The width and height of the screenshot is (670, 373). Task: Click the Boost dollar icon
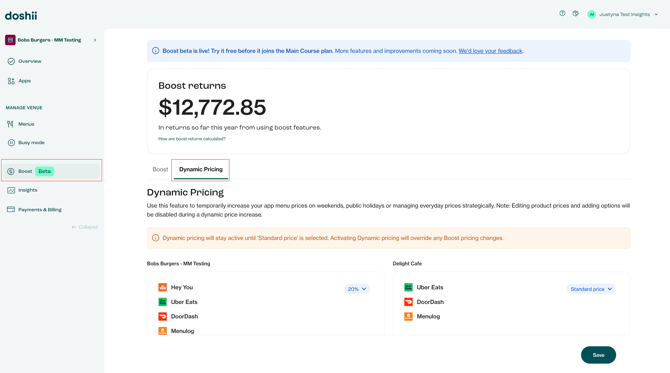pos(11,171)
